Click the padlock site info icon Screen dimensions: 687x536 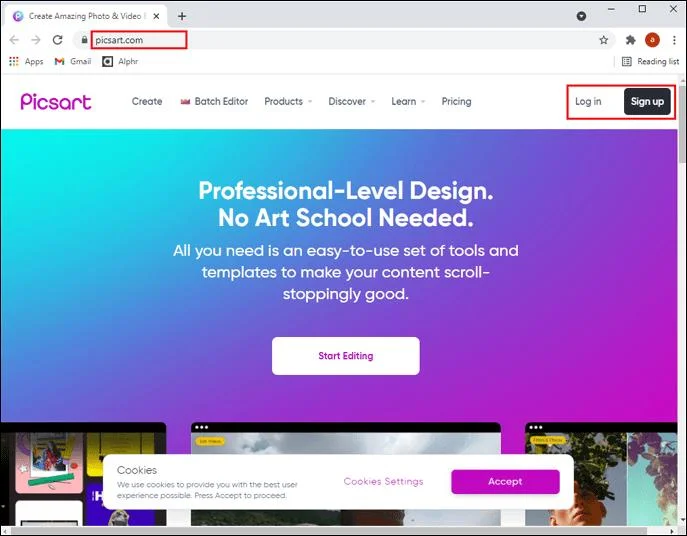(x=84, y=40)
